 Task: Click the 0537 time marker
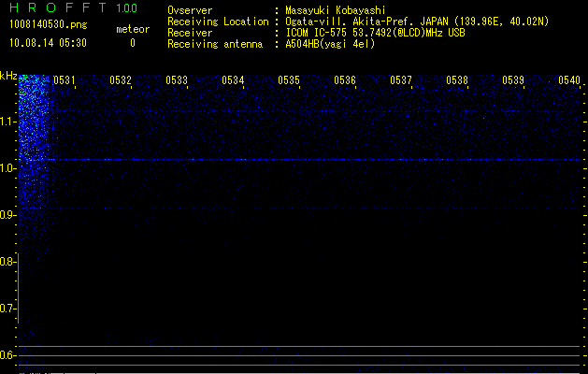pyautogui.click(x=401, y=80)
